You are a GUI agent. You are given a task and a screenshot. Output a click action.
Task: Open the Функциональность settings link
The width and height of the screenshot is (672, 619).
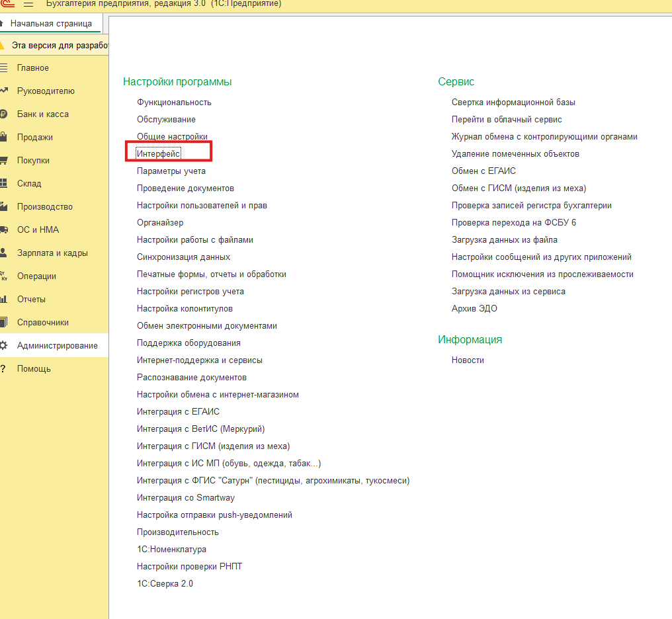pos(174,103)
